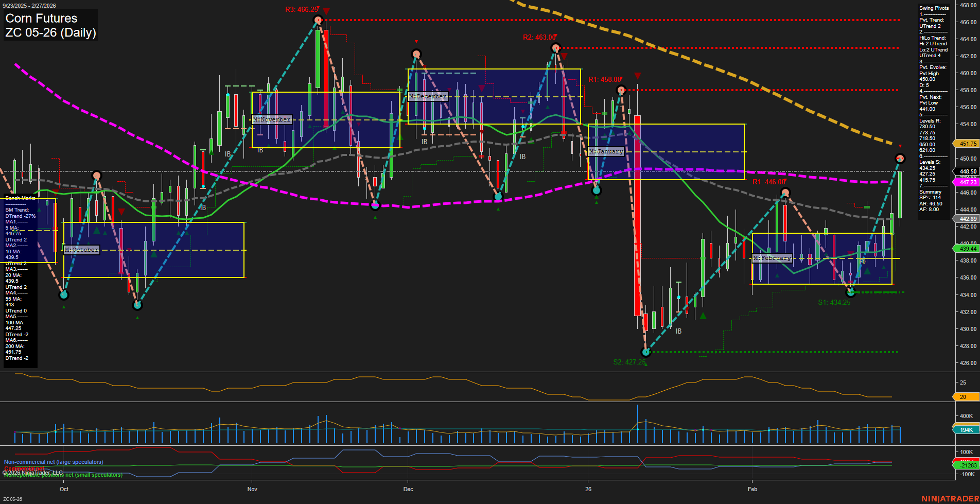
Task: Collapse the Bench Marks panel
Action: point(19,198)
